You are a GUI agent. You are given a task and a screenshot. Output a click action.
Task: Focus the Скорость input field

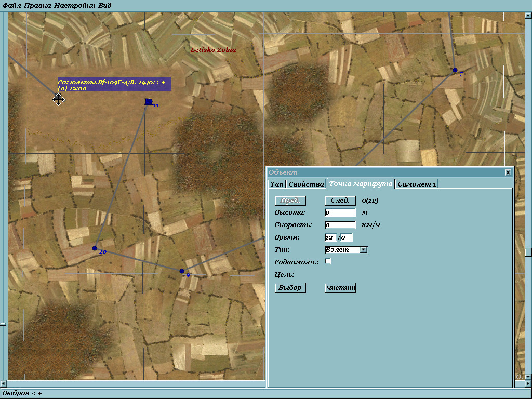tap(340, 224)
